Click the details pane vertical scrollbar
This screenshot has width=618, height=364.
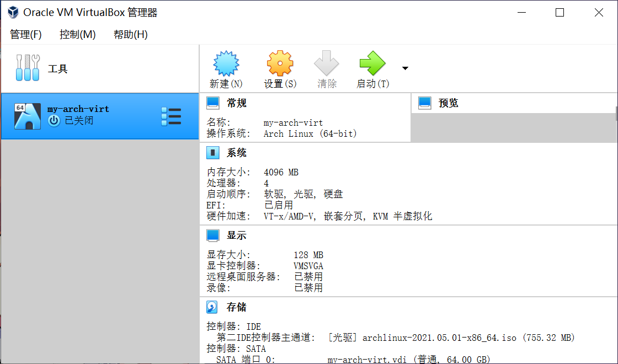click(616, 114)
